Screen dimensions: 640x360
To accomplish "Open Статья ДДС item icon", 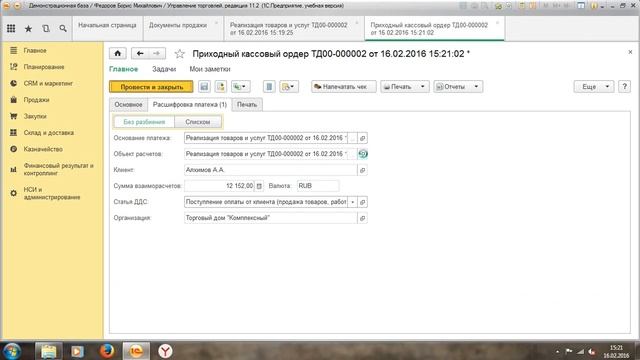I will (x=362, y=202).
